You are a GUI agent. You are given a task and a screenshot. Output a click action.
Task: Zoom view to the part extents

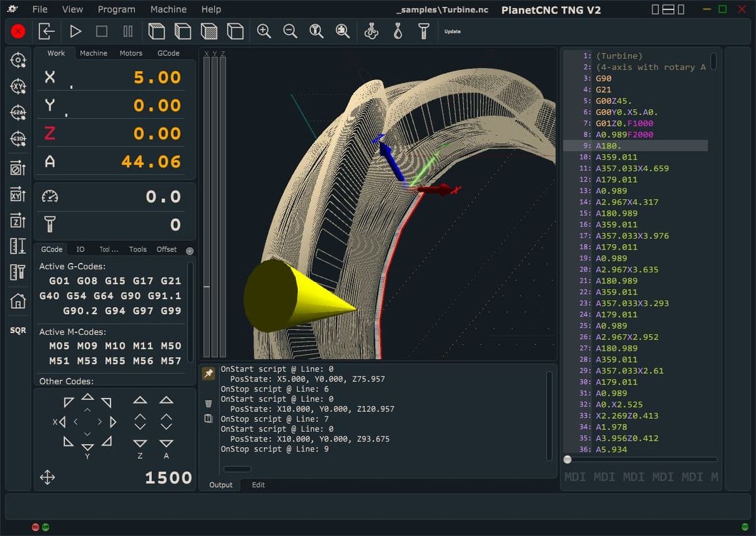(x=343, y=32)
